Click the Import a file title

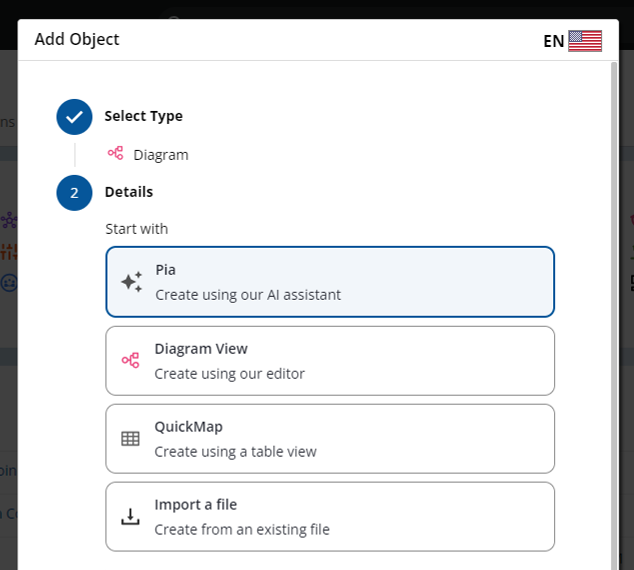click(195, 505)
